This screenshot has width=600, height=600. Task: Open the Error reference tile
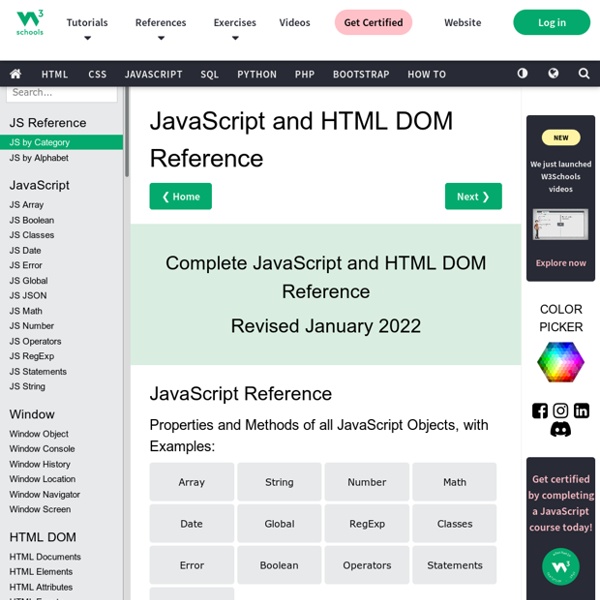point(192,565)
